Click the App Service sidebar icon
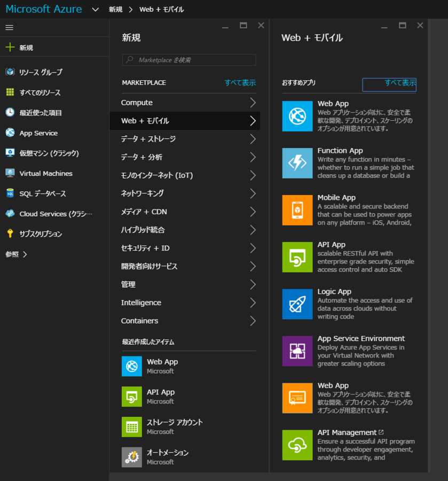Screen dimensions: 448x481 (10, 133)
